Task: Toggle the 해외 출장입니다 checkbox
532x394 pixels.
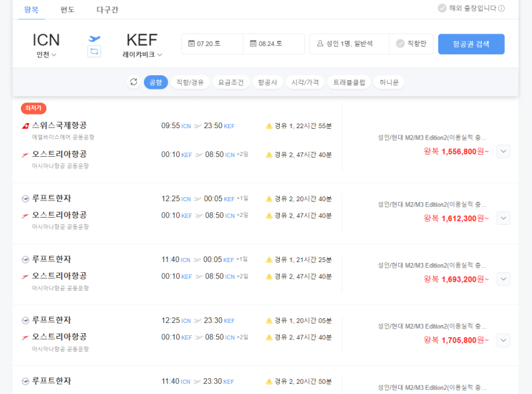Action: pos(442,9)
